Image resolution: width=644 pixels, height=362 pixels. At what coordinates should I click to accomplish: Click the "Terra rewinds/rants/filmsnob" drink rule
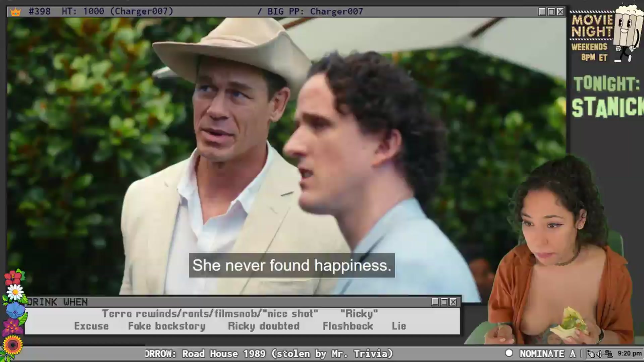tap(210, 314)
